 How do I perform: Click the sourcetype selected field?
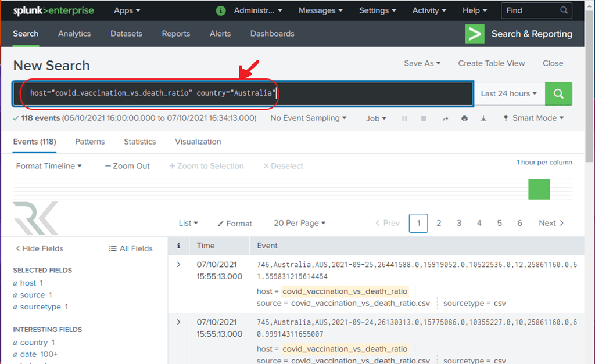[x=40, y=307]
